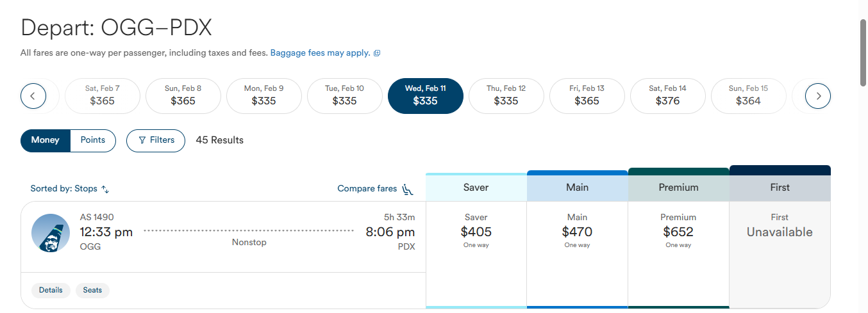Select the Tue, Feb 10 date tab
868x313 pixels.
[344, 96]
